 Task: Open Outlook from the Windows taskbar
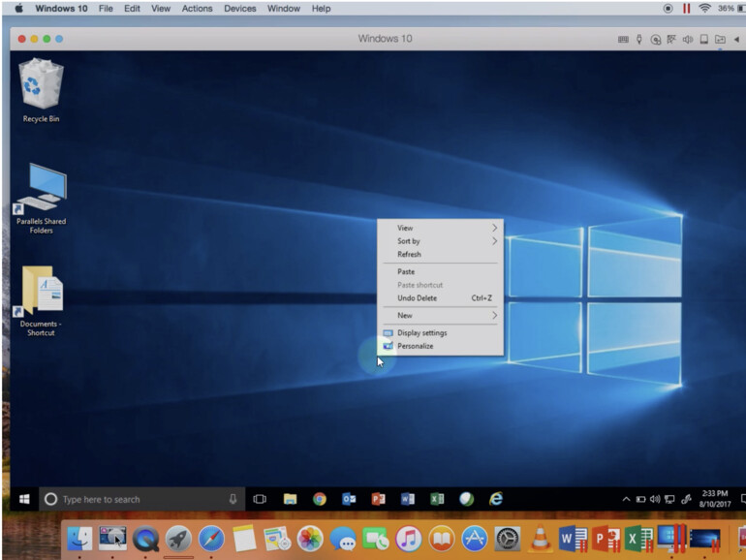[349, 499]
